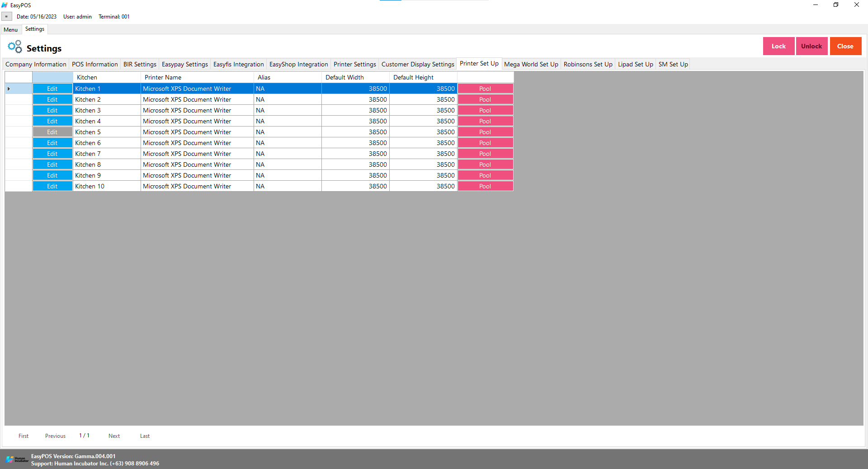Open Robinsons Set Up tab
This screenshot has height=469, width=868.
pyautogui.click(x=588, y=64)
